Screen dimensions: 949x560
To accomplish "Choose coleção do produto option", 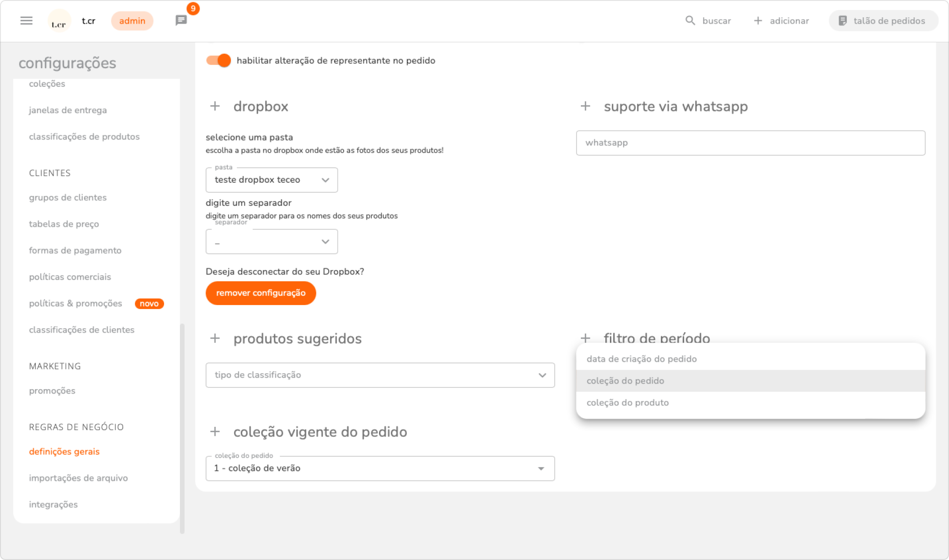I will pos(627,403).
